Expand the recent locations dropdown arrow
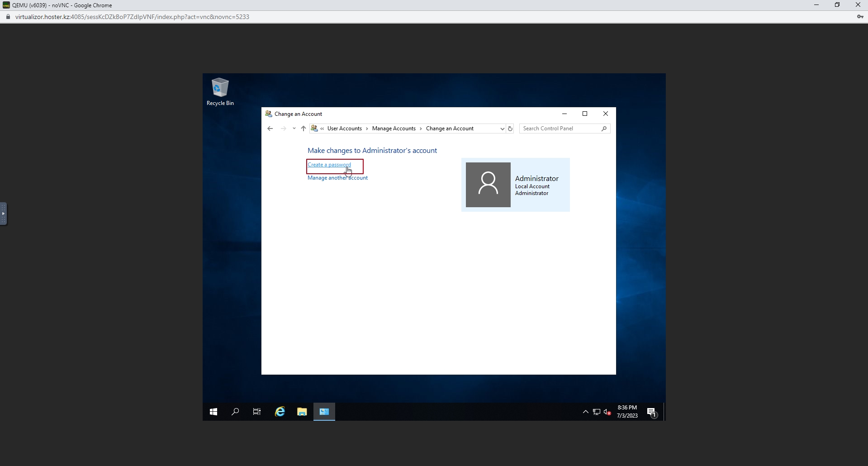 [294, 128]
